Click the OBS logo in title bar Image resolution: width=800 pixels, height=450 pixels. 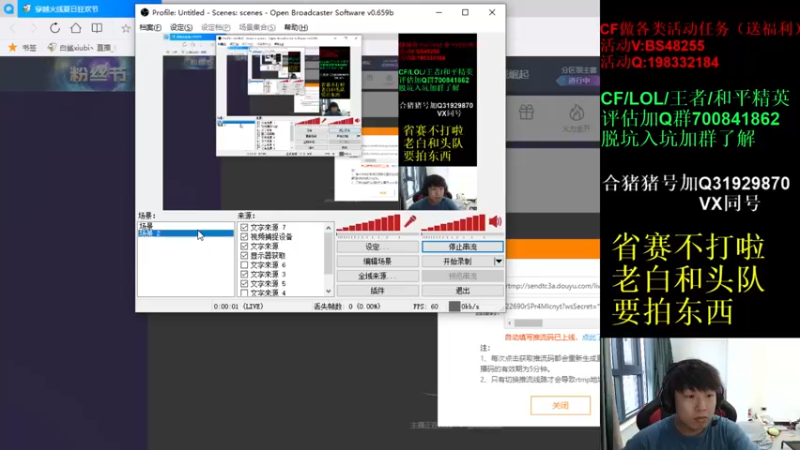click(144, 12)
